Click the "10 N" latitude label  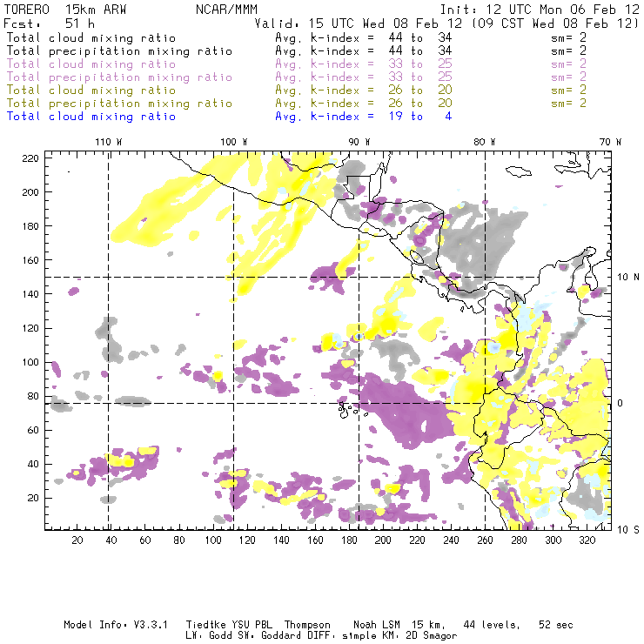[x=628, y=278]
